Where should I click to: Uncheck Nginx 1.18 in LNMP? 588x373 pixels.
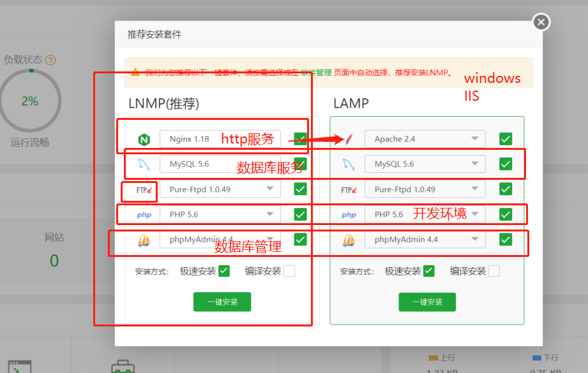click(x=300, y=139)
